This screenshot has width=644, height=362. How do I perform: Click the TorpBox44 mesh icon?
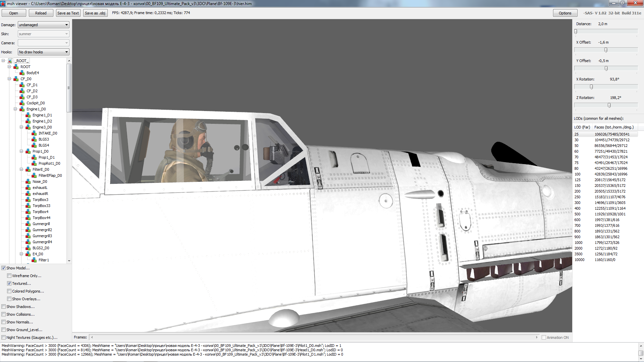[x=28, y=218]
